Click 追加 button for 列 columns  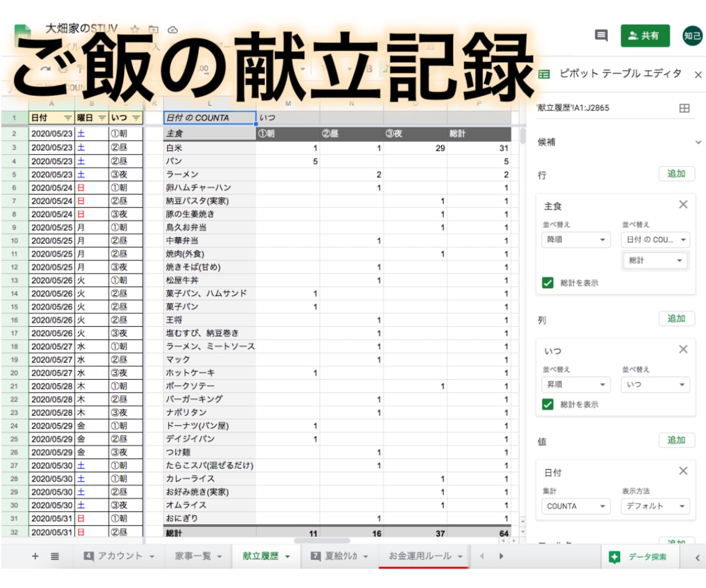677,319
